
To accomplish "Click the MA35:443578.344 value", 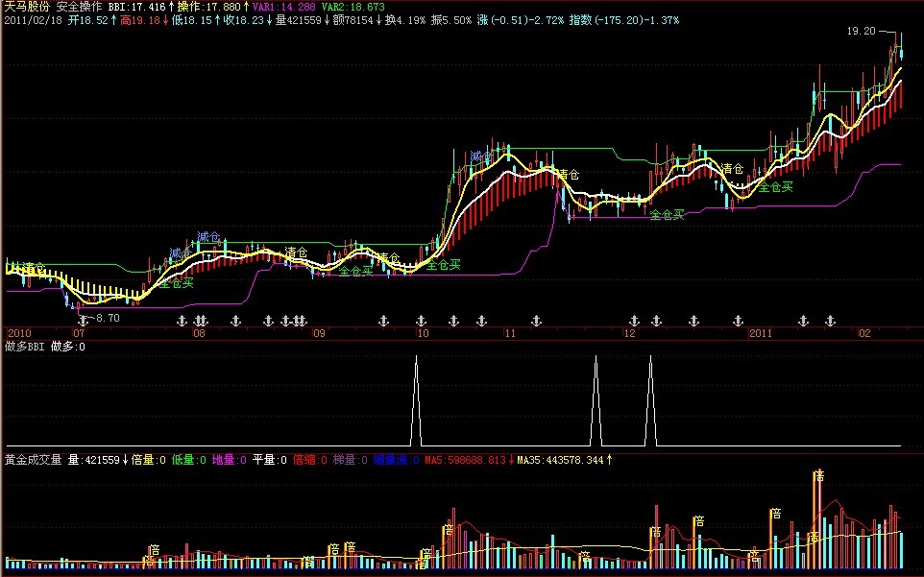I will point(560,460).
